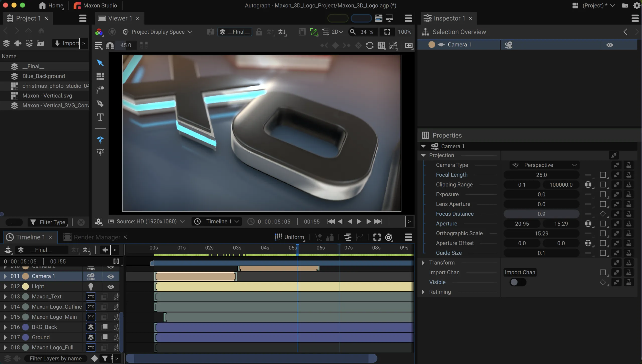Click the Filter Layers by name field
Screen dimensions: 642x364
(x=55, y=358)
